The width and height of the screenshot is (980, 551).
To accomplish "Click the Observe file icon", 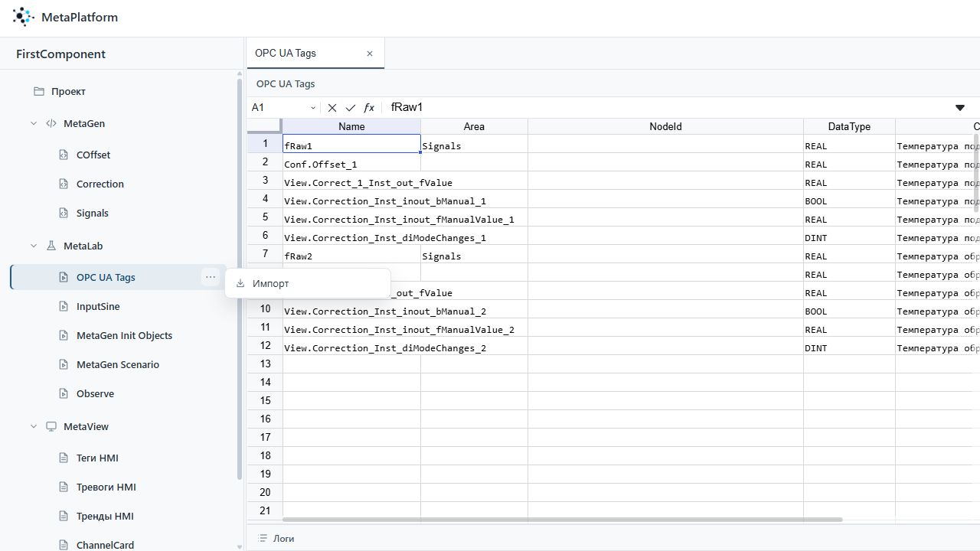I will click(64, 393).
